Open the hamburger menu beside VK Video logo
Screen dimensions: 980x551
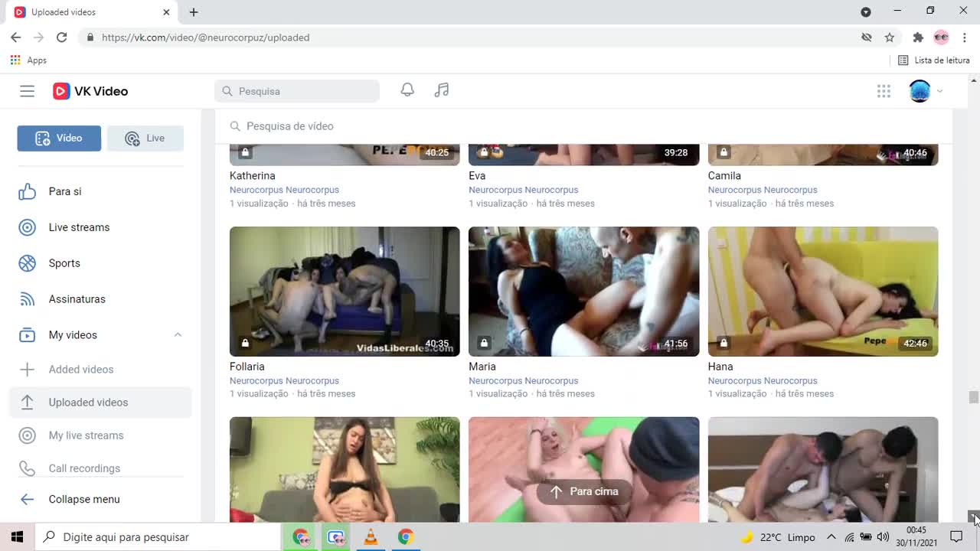click(x=27, y=91)
